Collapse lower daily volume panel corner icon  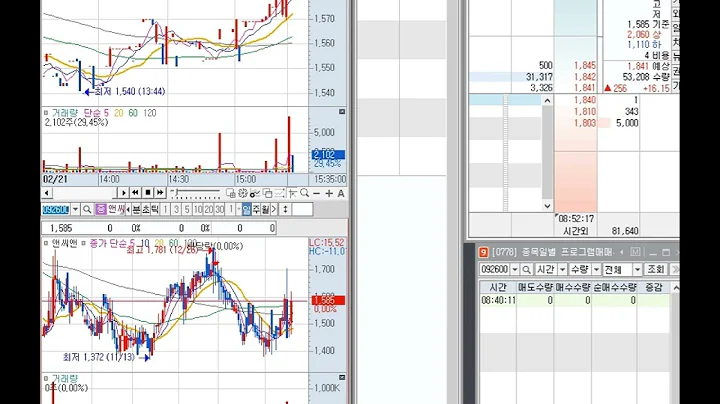(342, 377)
